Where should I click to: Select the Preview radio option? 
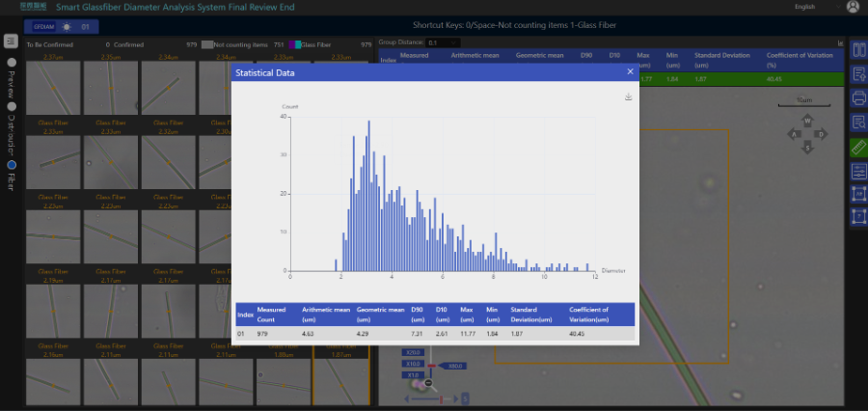pyautogui.click(x=11, y=63)
